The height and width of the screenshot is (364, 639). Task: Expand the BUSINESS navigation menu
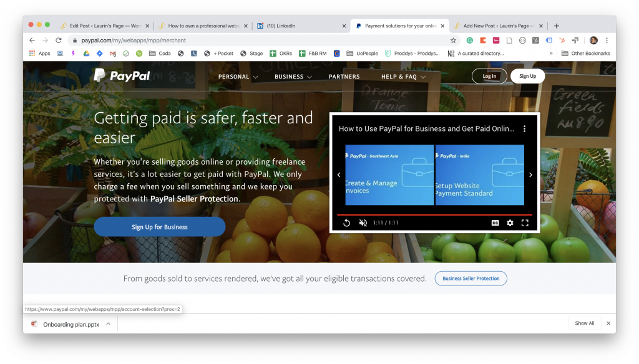tap(293, 77)
